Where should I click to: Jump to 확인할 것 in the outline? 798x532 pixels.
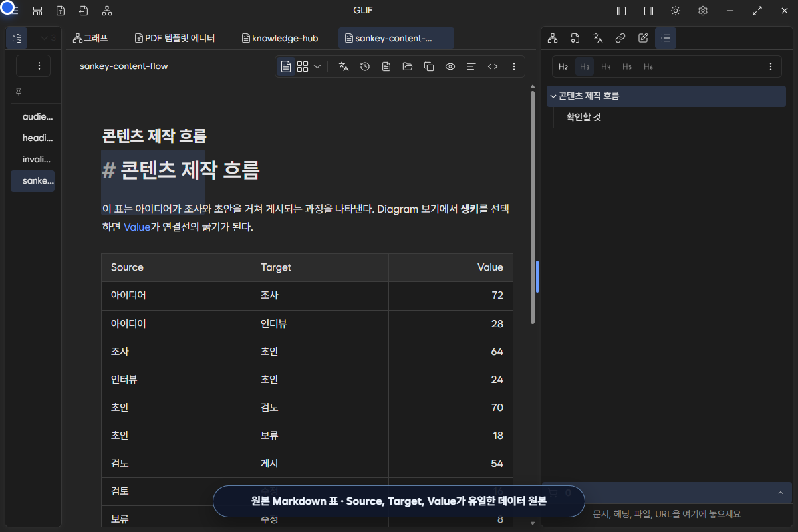(x=584, y=117)
